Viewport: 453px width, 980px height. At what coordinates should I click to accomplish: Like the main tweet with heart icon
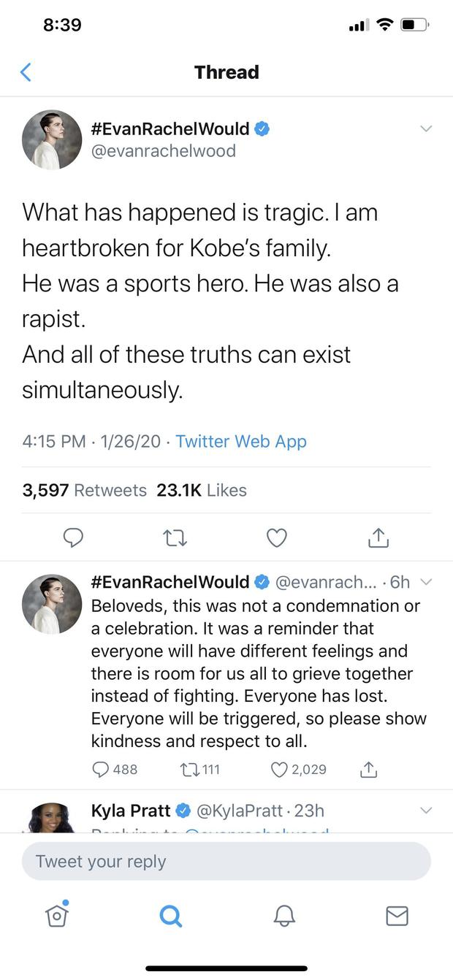pos(276,538)
